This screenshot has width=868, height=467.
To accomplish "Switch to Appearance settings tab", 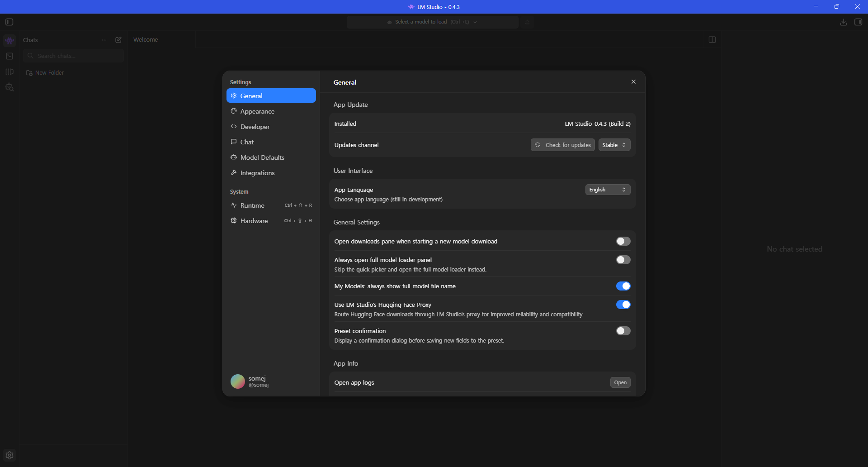I will [257, 111].
